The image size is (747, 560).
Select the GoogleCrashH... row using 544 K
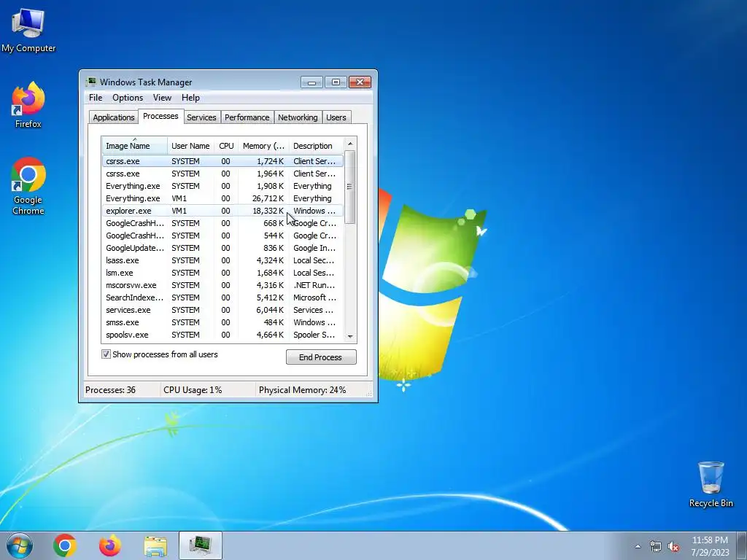click(222, 236)
